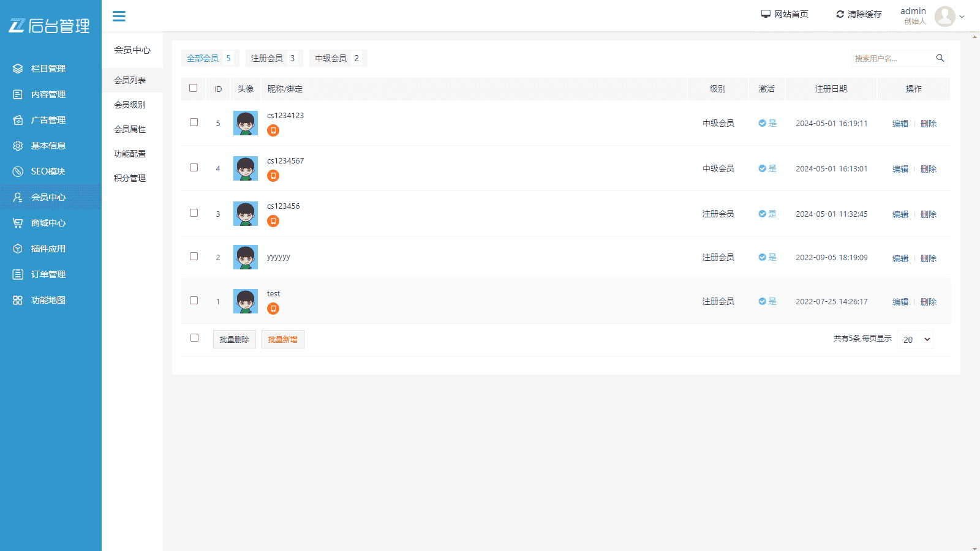Click the 栏目管理 layers icon in sidebar
This screenshot has width=980, height=551.
click(x=18, y=69)
